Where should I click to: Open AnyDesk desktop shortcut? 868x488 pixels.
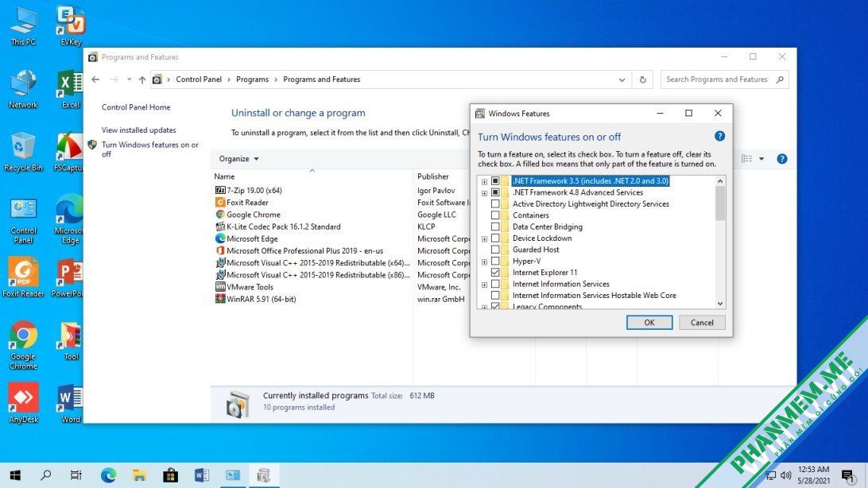coord(23,403)
